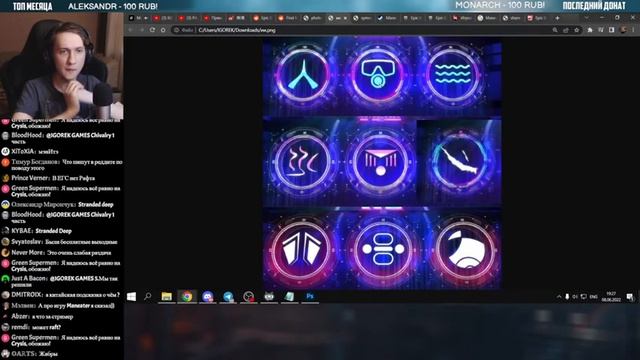This screenshot has width=640, height=360.
Task: Switch to the photo tab
Action: point(314,18)
